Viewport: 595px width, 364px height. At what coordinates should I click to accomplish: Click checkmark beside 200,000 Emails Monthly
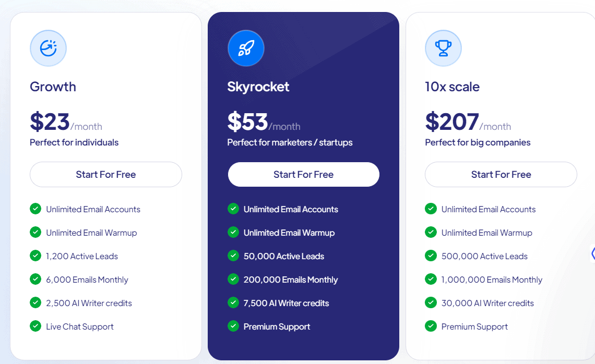[233, 280]
